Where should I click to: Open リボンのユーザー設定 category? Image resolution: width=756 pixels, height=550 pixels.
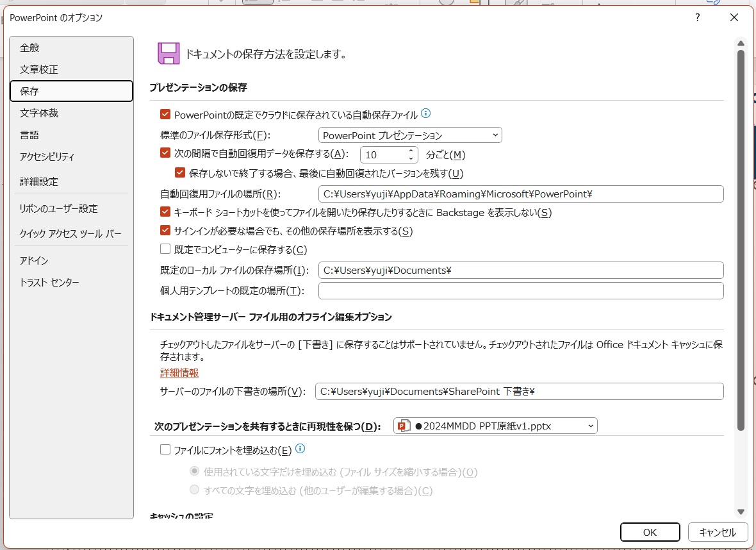(71, 208)
